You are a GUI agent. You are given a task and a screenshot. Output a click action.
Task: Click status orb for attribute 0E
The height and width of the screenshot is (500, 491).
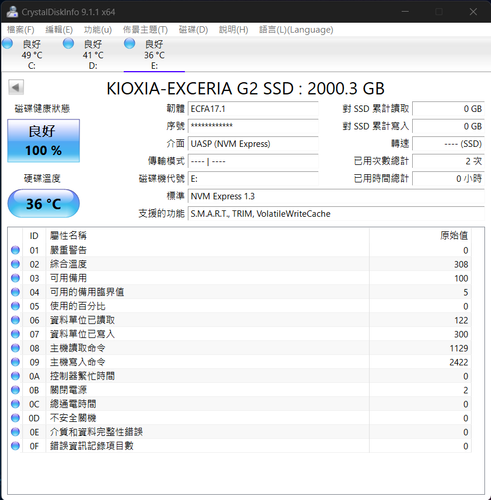[x=15, y=432]
